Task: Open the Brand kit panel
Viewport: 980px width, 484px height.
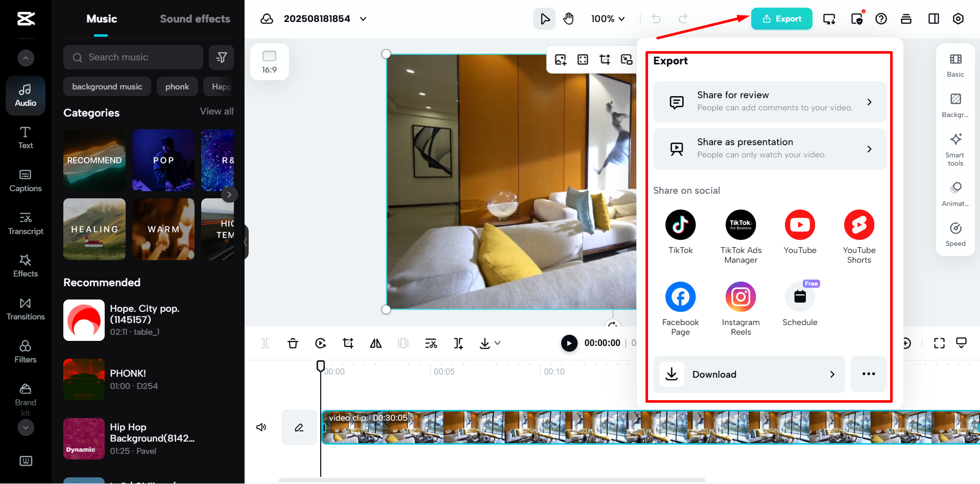Action: click(x=26, y=400)
